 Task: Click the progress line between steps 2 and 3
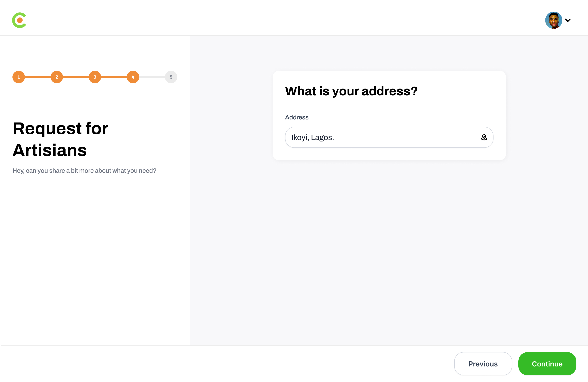tap(76, 77)
